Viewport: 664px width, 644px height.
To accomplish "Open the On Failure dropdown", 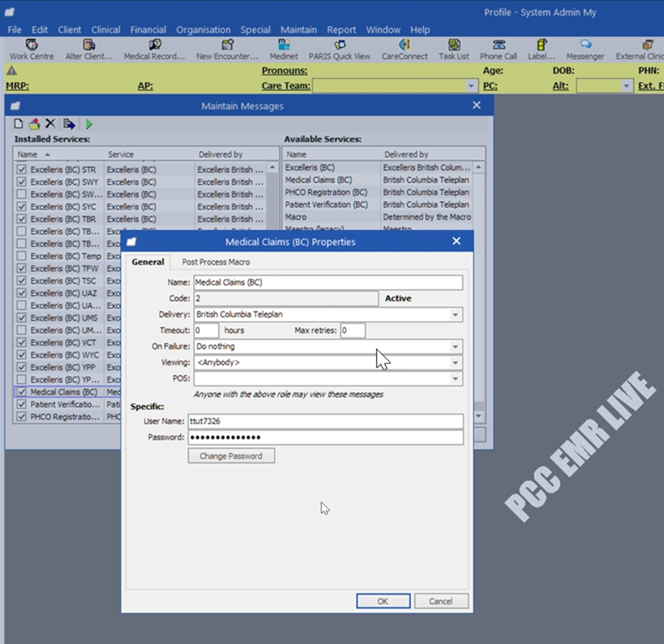I will click(456, 347).
